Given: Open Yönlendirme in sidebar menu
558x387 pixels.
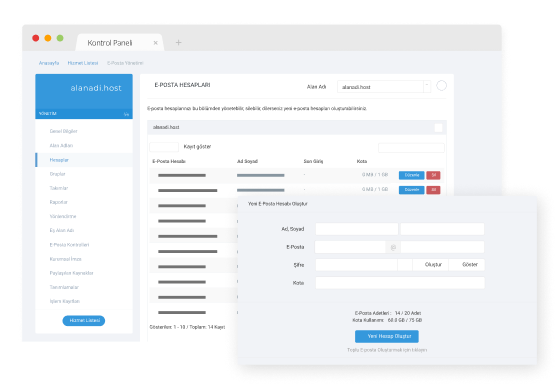Looking at the screenshot, I should (63, 216).
